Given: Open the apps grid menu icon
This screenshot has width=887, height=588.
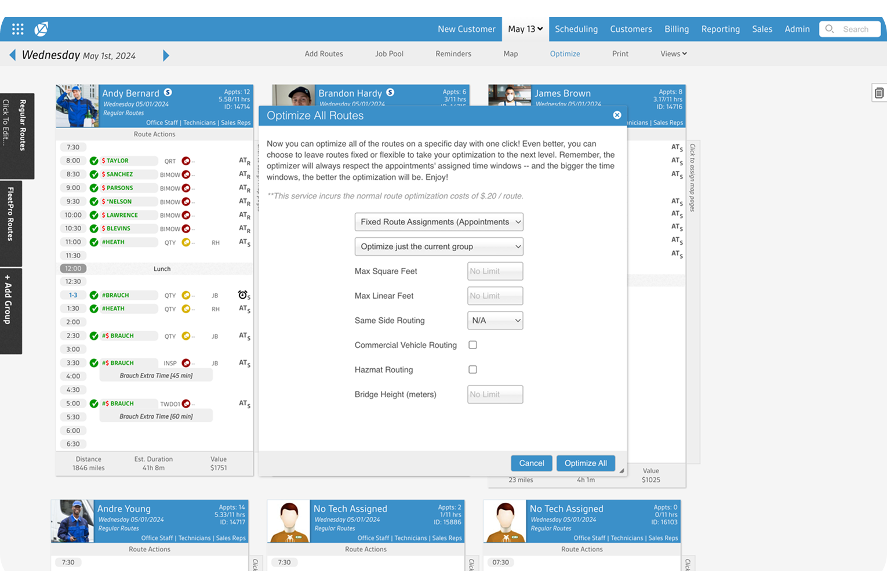Looking at the screenshot, I should (x=18, y=29).
